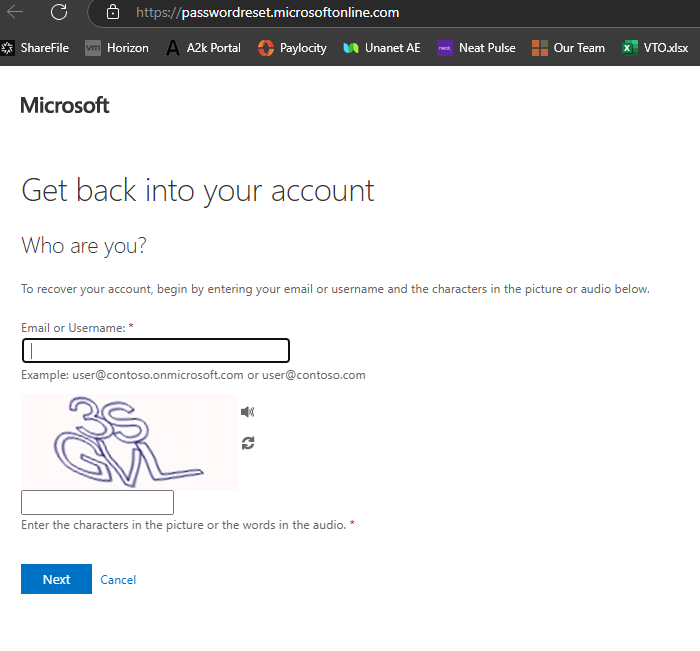The image size is (700, 651).
Task: Reload the page with refresh icon
Action: point(58,12)
